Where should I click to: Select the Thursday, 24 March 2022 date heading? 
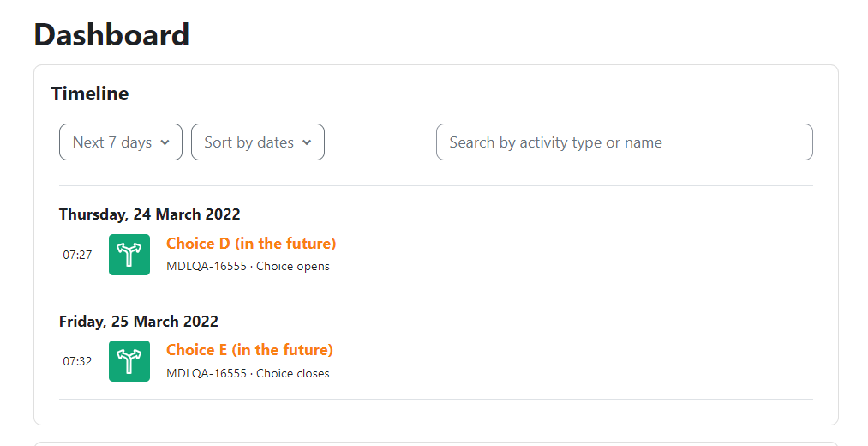(150, 214)
